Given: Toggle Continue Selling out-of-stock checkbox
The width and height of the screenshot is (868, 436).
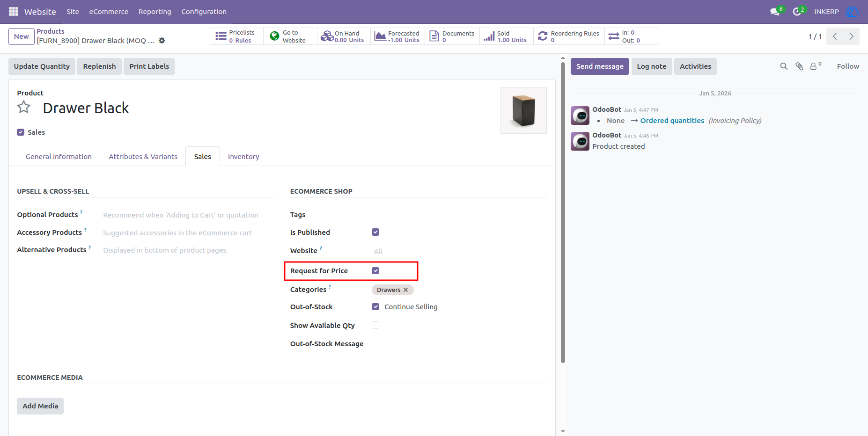Looking at the screenshot, I should tap(375, 307).
